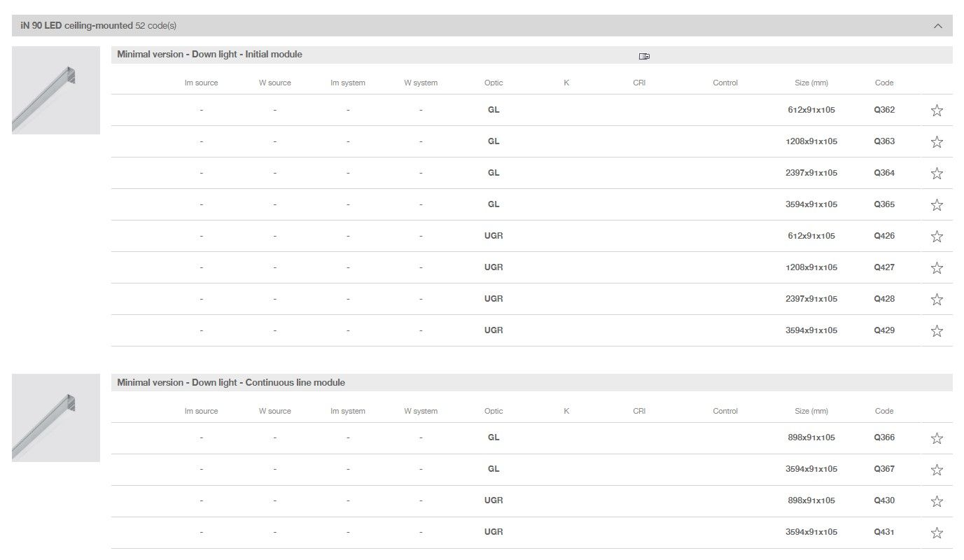This screenshot has width=964, height=560.
Task: Collapse the iN 90 LED ceiling-mounted section
Action: [x=937, y=26]
